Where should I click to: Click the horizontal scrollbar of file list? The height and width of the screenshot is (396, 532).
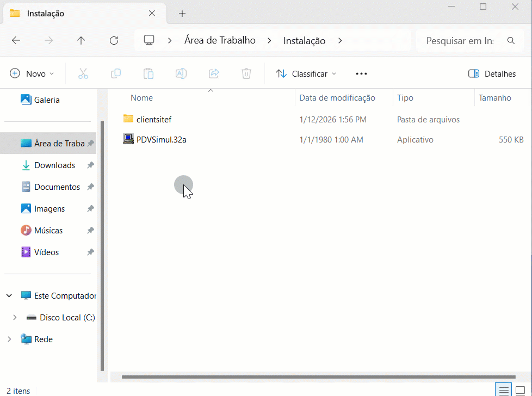pos(319,377)
